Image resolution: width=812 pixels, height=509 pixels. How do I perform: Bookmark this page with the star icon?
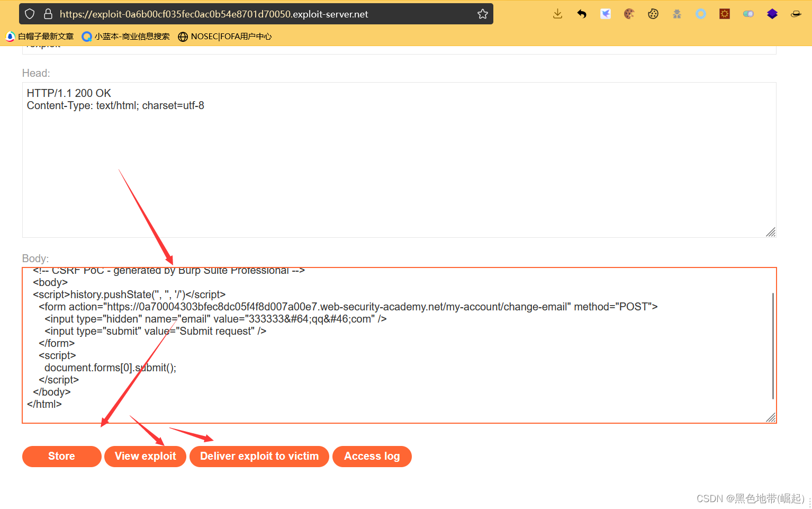(x=483, y=14)
